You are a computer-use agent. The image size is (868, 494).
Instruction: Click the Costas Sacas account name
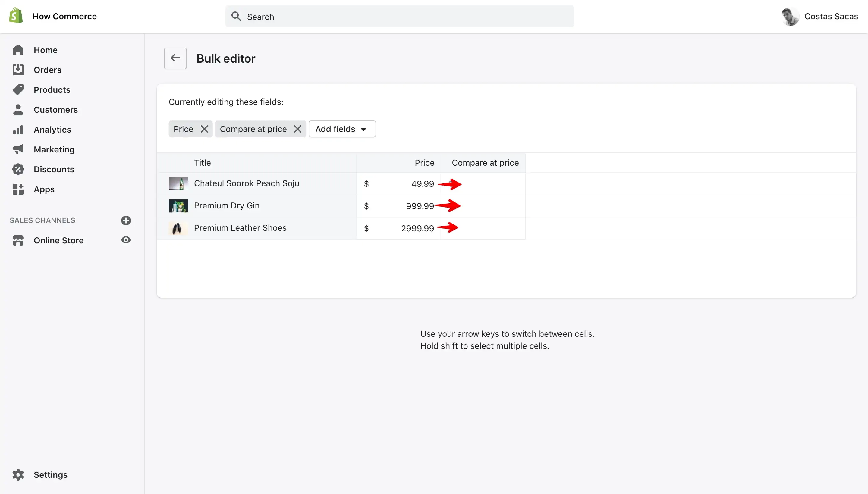[x=831, y=16]
